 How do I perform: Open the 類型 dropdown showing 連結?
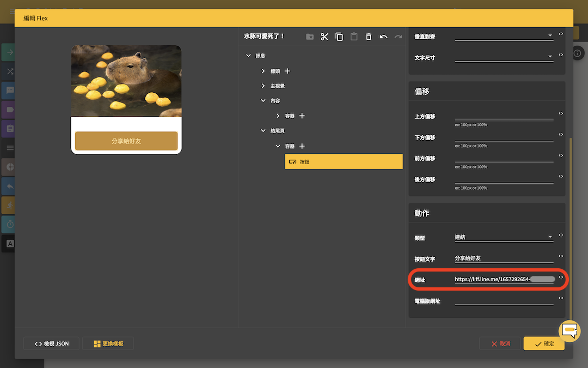(504, 237)
